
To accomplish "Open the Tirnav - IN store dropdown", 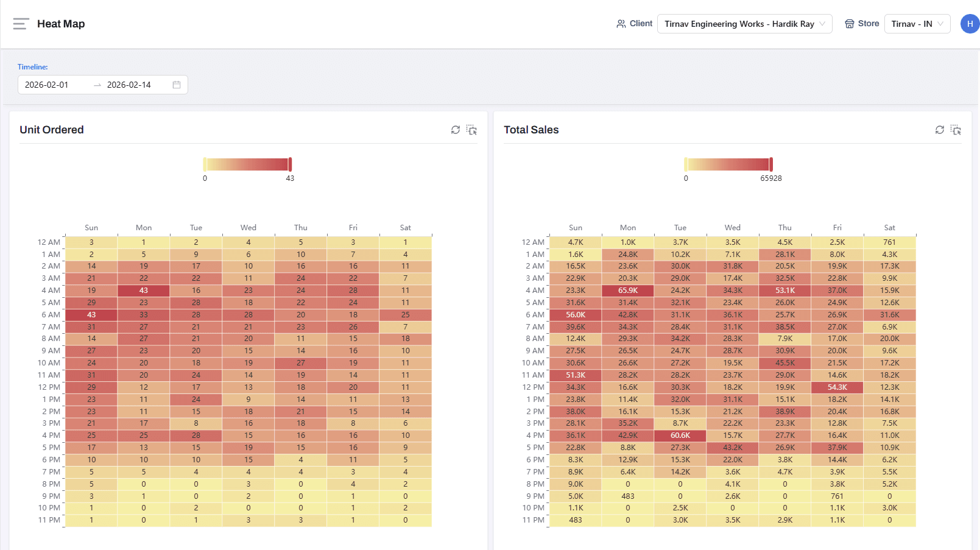I will click(x=917, y=23).
